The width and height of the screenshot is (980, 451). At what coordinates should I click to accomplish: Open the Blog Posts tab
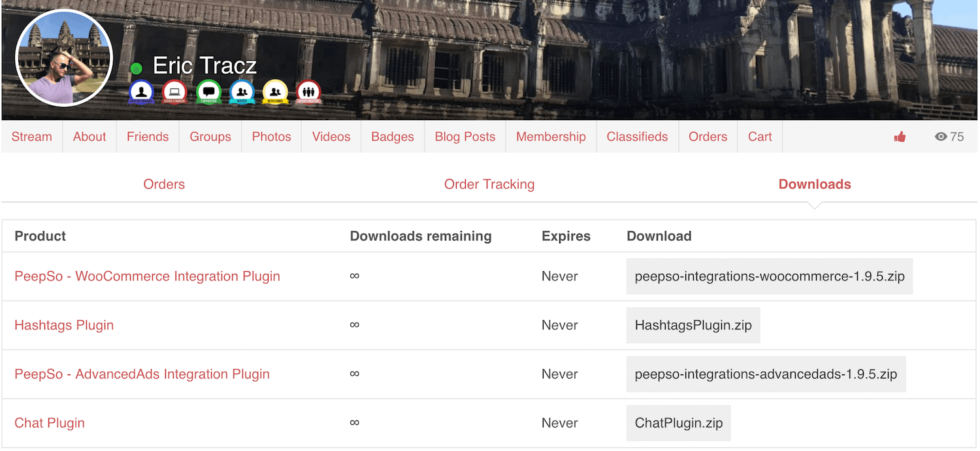pos(465,137)
